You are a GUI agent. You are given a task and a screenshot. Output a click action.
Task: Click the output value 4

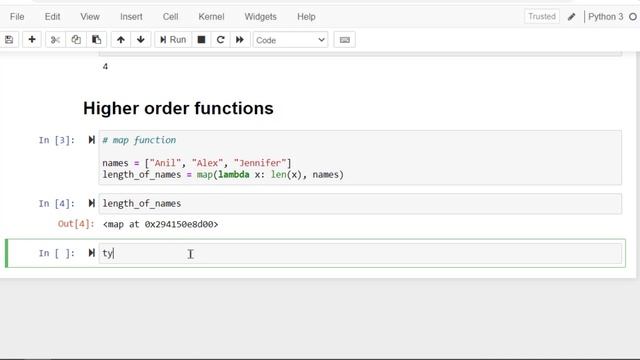[x=105, y=67]
